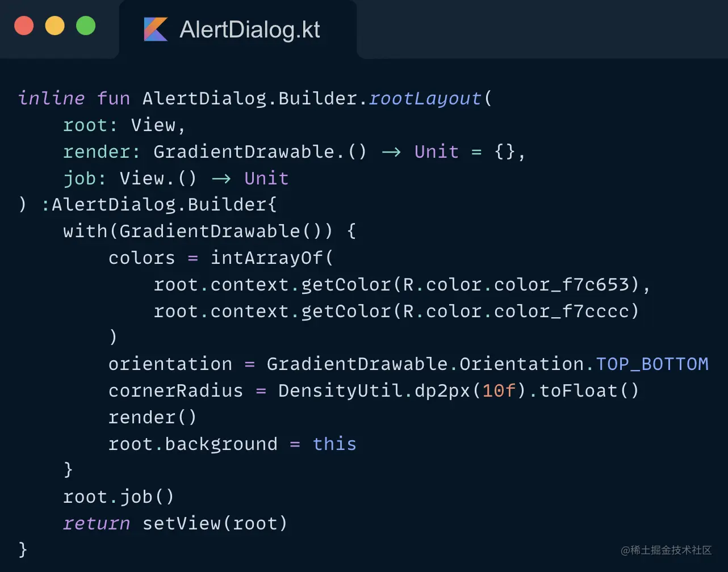Click the rootLayout function name

coord(425,99)
